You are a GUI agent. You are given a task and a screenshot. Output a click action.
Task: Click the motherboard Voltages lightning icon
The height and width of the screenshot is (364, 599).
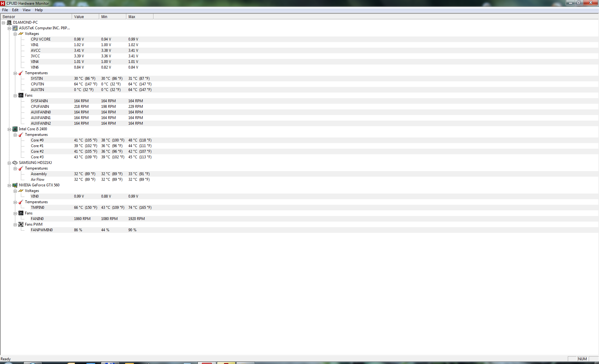pyautogui.click(x=21, y=34)
